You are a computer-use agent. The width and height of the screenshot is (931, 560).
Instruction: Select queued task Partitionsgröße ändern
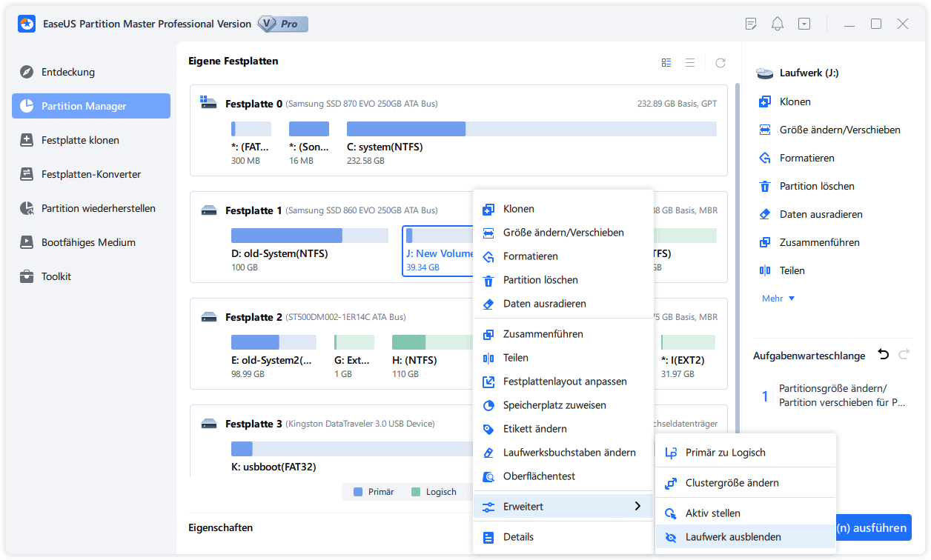835,396
